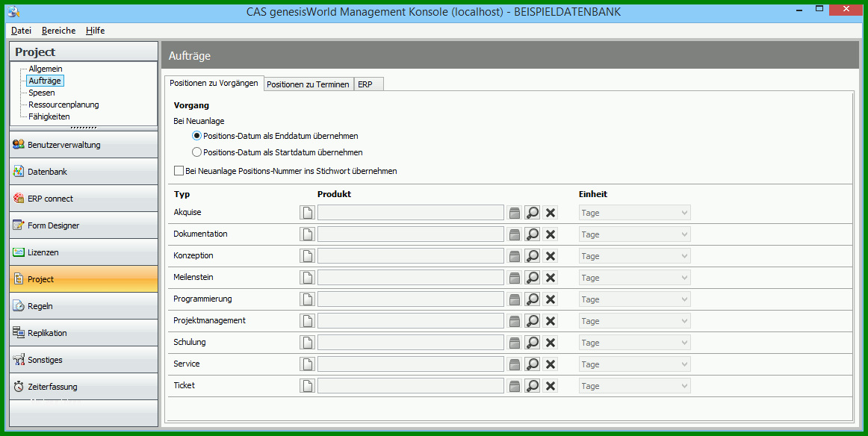Clear the Ticket product with X icon
The width and height of the screenshot is (868, 436).
coord(550,385)
